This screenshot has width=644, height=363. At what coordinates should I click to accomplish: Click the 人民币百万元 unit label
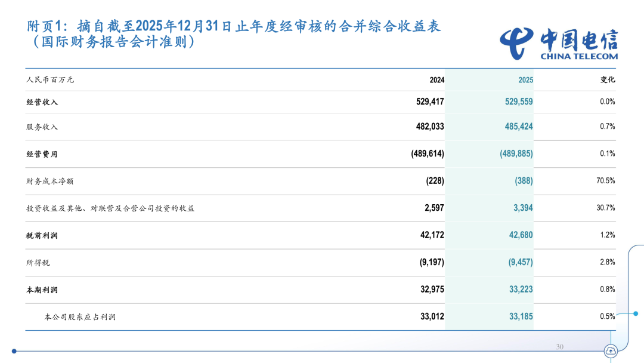click(x=50, y=80)
